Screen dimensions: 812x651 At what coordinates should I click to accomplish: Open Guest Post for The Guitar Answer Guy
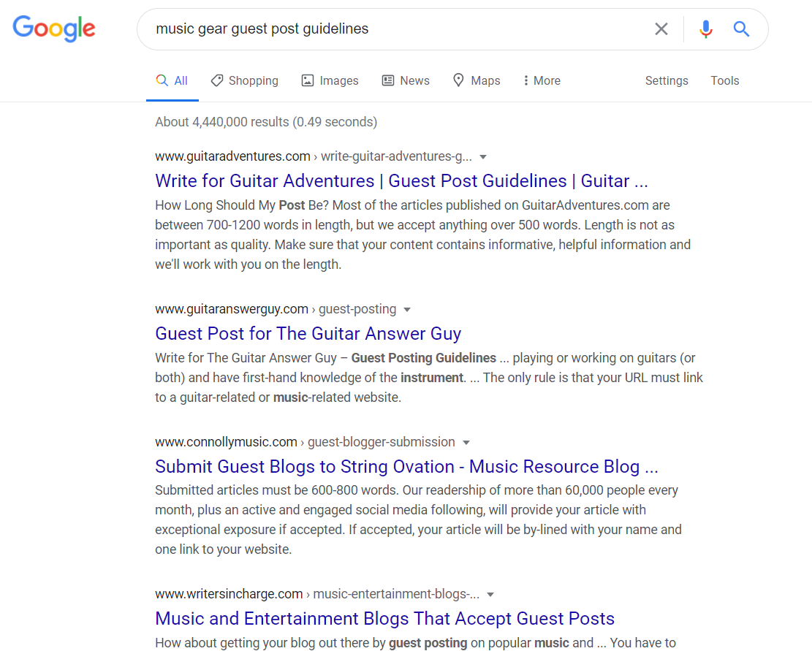(308, 334)
